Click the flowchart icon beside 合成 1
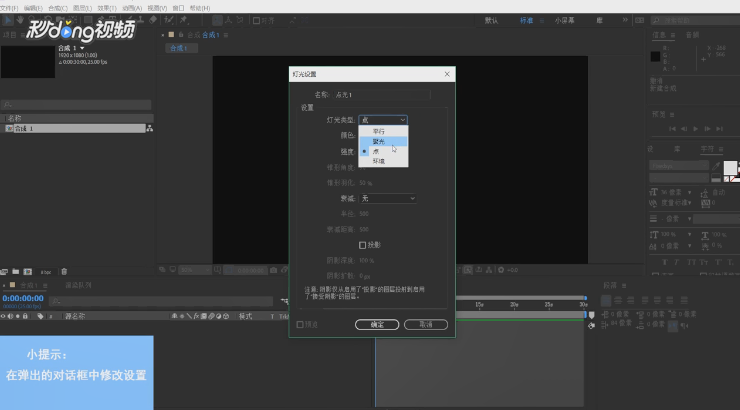 tap(150, 128)
